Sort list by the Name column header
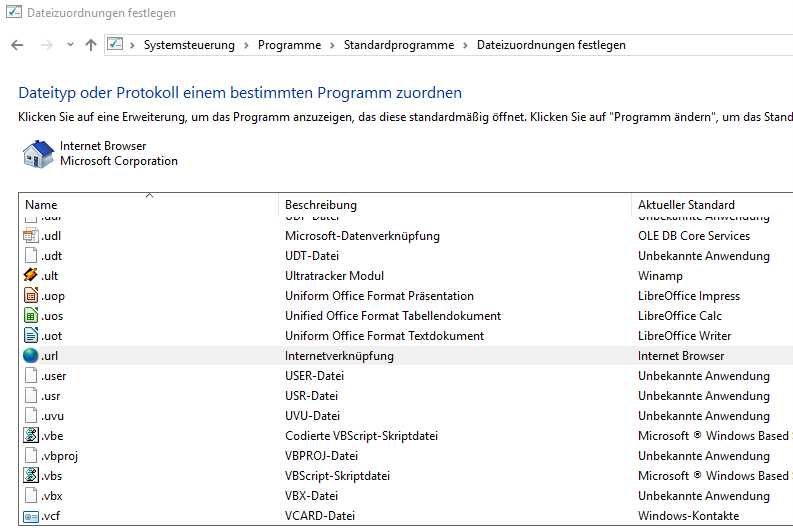The height and width of the screenshot is (528, 793). point(42,205)
